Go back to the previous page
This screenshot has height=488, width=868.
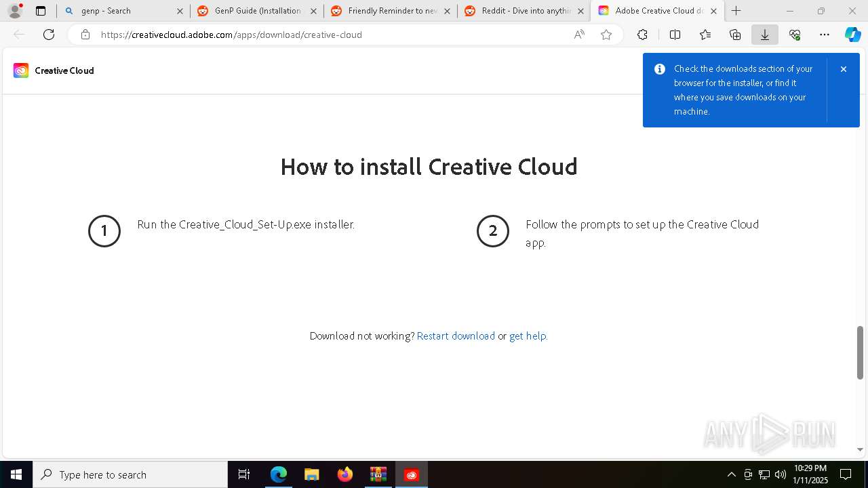[x=19, y=35]
